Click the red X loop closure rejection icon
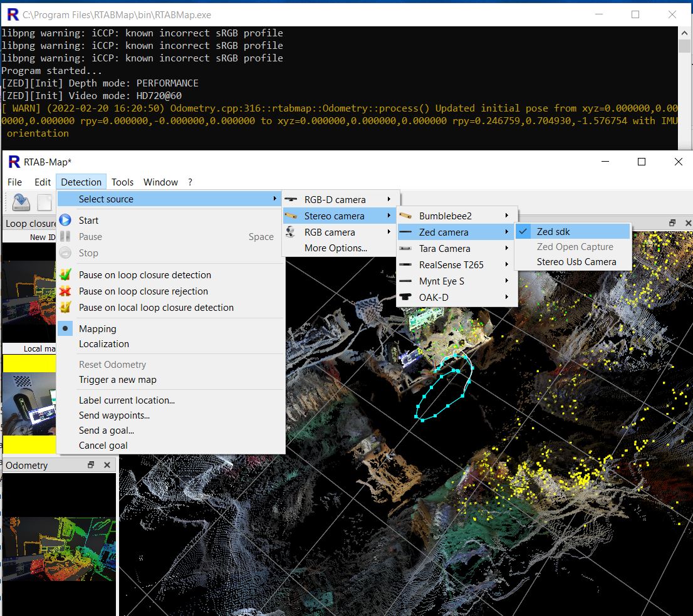This screenshot has width=693, height=616. [66, 291]
